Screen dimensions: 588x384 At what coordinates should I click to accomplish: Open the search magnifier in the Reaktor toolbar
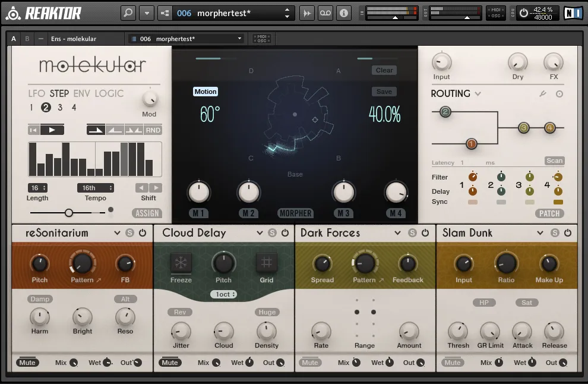point(128,13)
